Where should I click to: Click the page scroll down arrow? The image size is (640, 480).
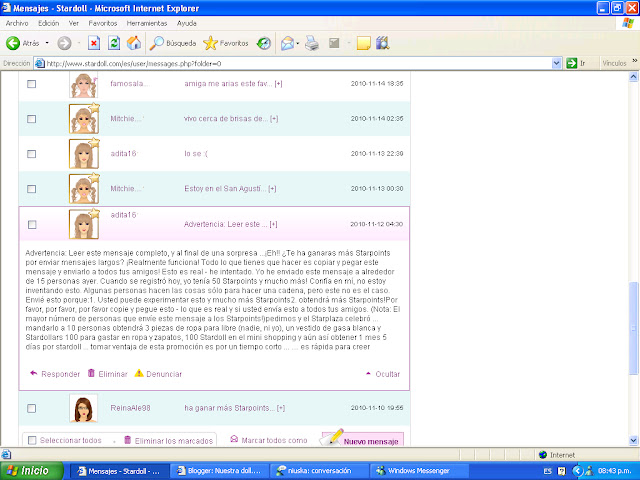633,440
